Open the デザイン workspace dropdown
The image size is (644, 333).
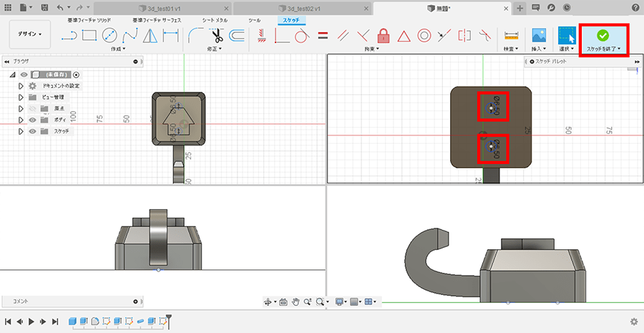29,34
